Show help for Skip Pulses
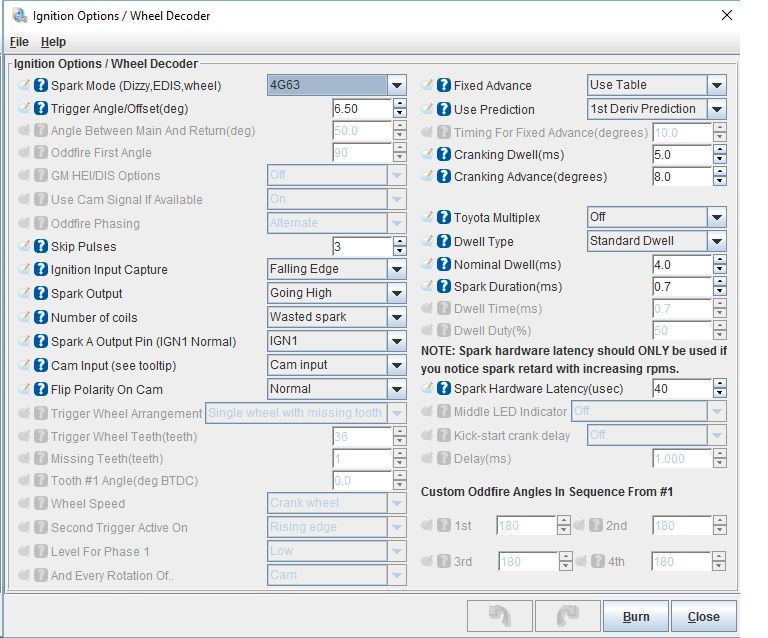The image size is (768, 638). pyautogui.click(x=41, y=246)
